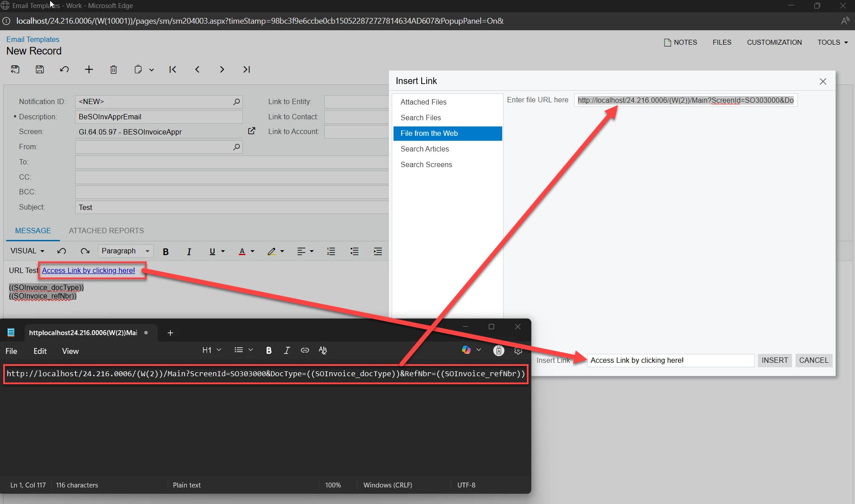Go to next record icon
The image size is (855, 504).
point(222,69)
